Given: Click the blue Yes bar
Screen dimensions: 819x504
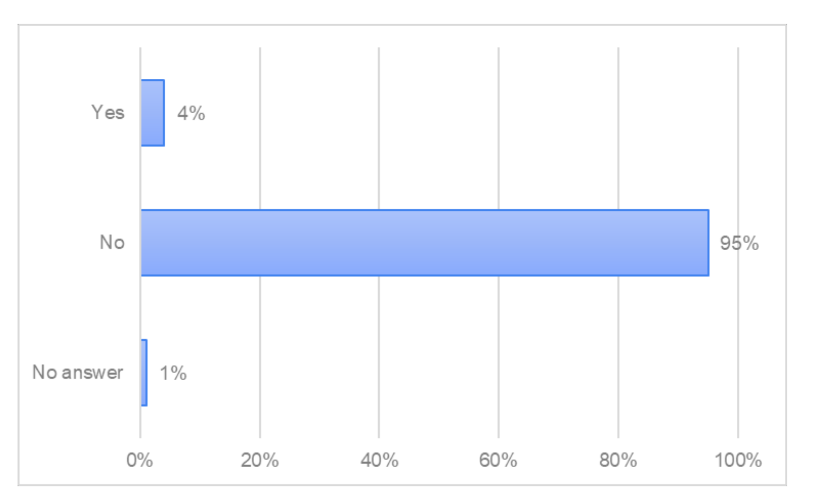Looking at the screenshot, I should (x=153, y=113).
